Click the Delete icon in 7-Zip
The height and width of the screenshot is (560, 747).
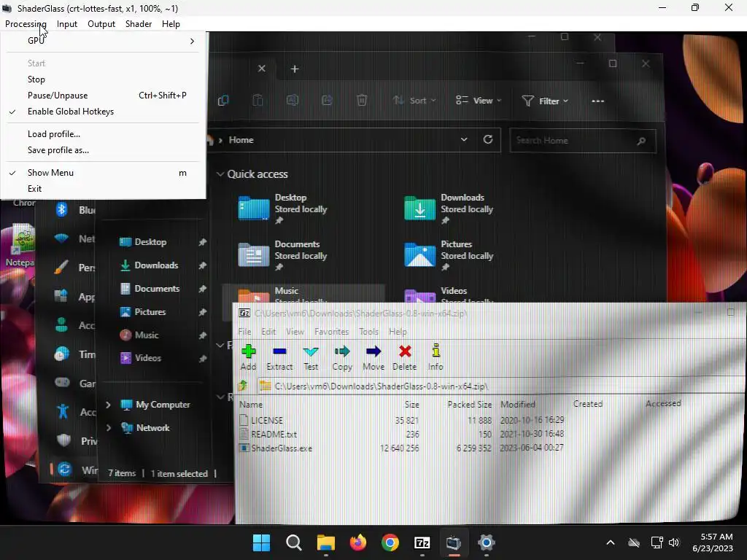click(404, 357)
